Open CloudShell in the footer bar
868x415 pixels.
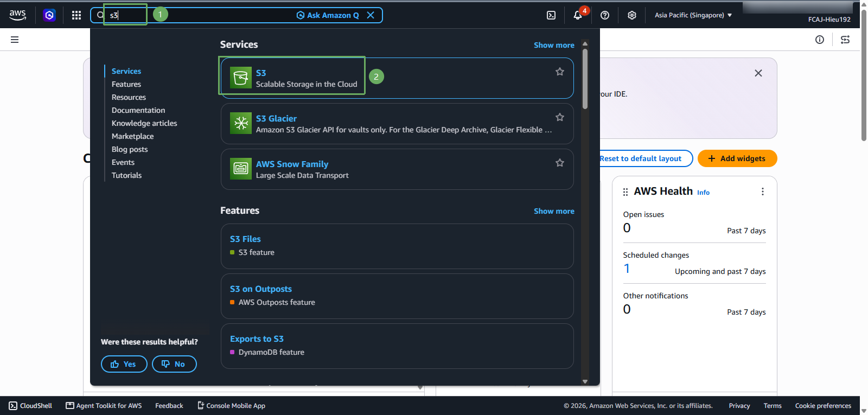click(x=30, y=406)
